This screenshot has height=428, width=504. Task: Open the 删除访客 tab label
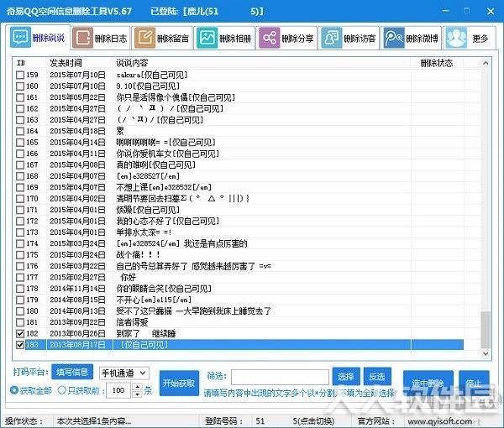(360, 39)
